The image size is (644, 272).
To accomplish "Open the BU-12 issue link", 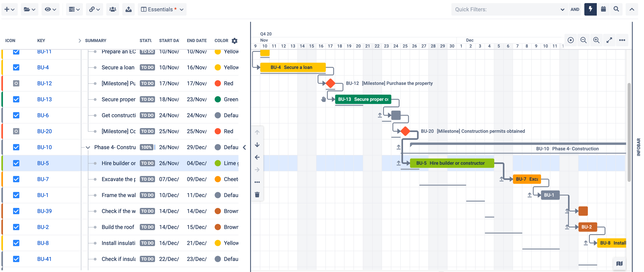I will 45,83.
